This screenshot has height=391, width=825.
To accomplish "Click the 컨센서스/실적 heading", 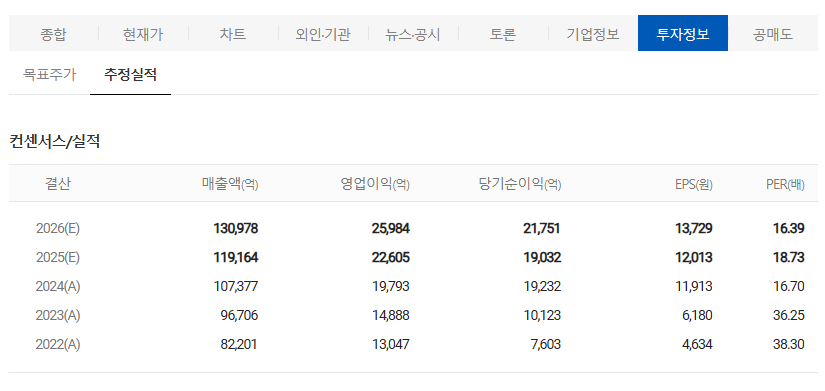I will click(x=55, y=141).
